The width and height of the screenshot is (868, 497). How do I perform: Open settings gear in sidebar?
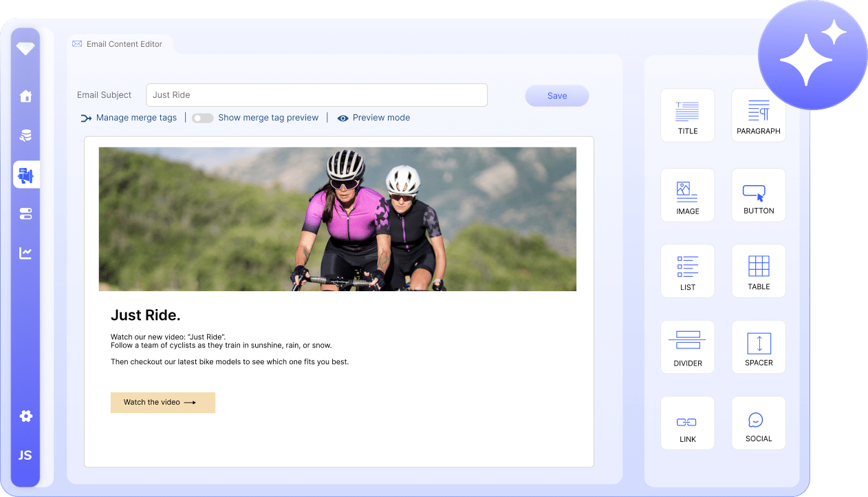[x=25, y=416]
